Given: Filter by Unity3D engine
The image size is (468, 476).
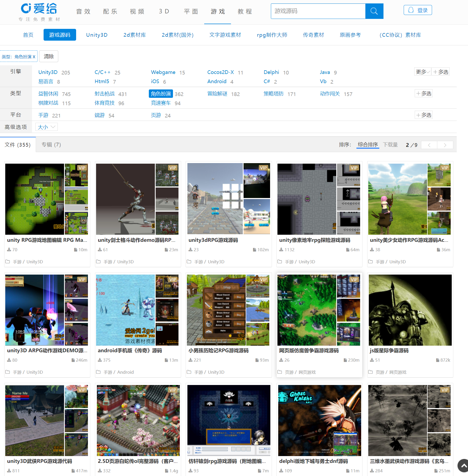Looking at the screenshot, I should [x=48, y=72].
